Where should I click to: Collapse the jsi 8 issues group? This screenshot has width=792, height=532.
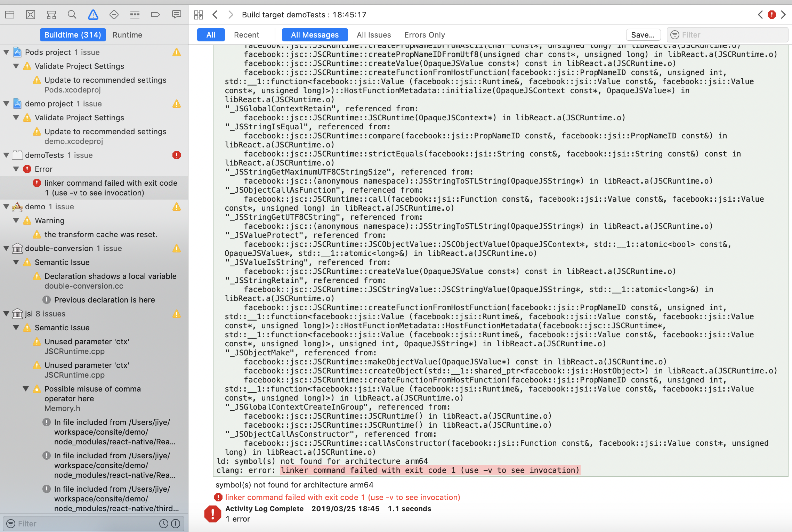(x=6, y=313)
